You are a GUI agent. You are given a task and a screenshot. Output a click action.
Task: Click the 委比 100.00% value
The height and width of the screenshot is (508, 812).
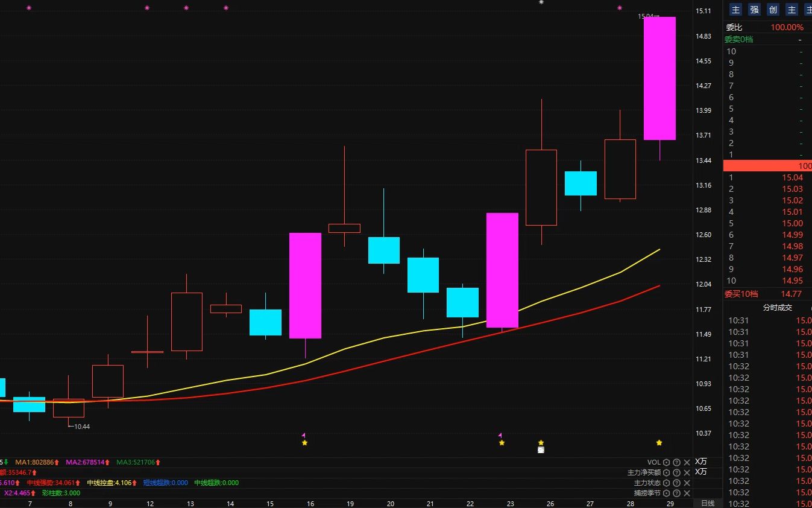pyautogui.click(x=787, y=27)
